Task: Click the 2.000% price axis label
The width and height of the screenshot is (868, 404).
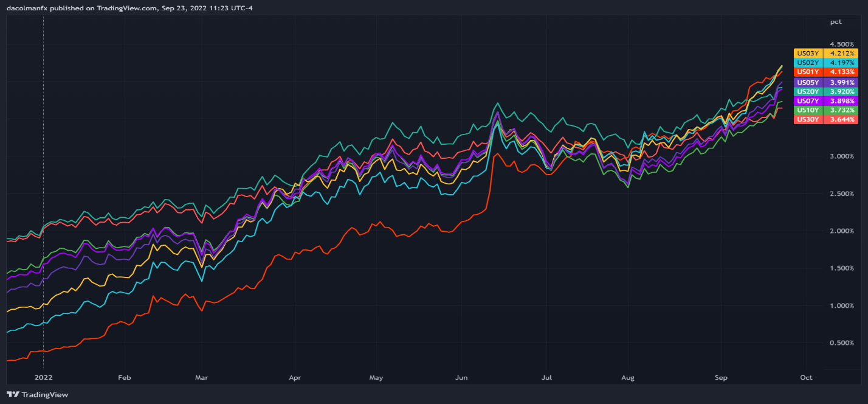Action: click(x=842, y=231)
